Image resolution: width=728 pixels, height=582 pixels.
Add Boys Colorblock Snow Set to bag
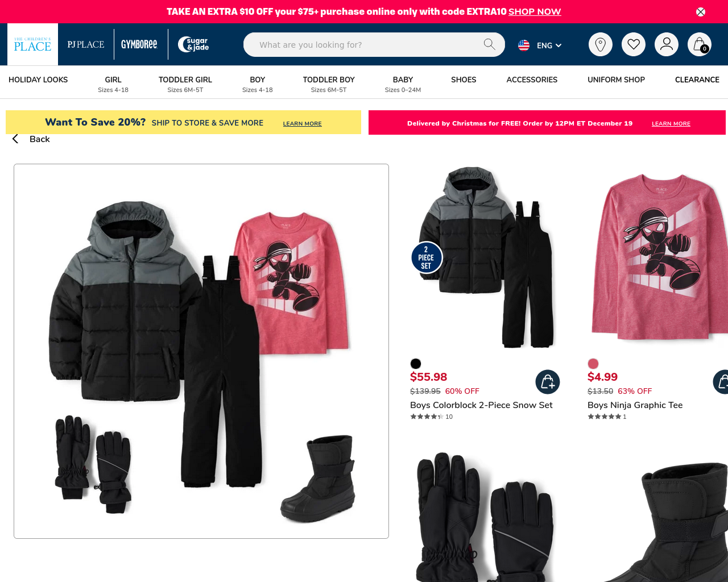click(x=548, y=382)
